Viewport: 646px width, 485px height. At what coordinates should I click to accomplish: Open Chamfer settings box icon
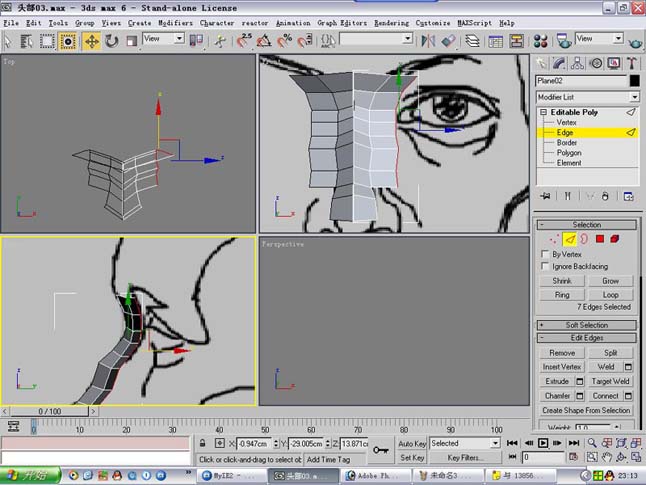click(580, 396)
